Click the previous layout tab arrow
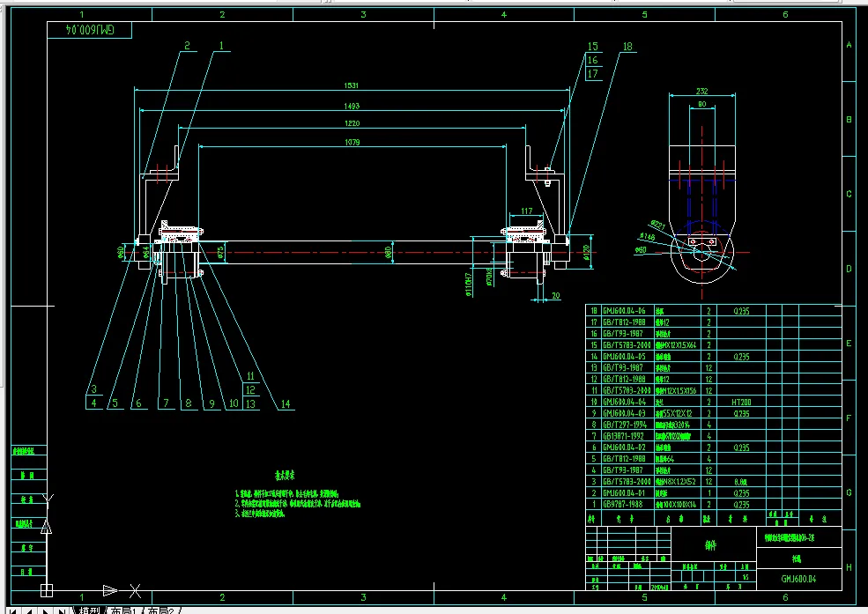 (x=29, y=610)
